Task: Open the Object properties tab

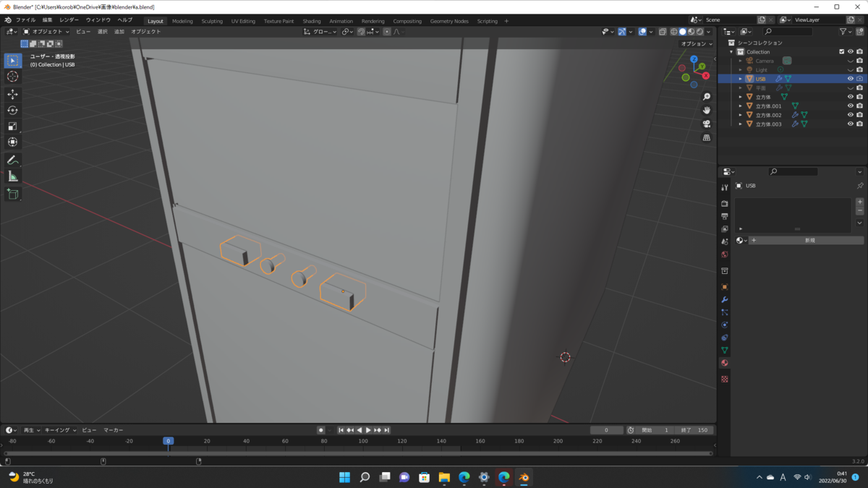Action: coord(725,287)
